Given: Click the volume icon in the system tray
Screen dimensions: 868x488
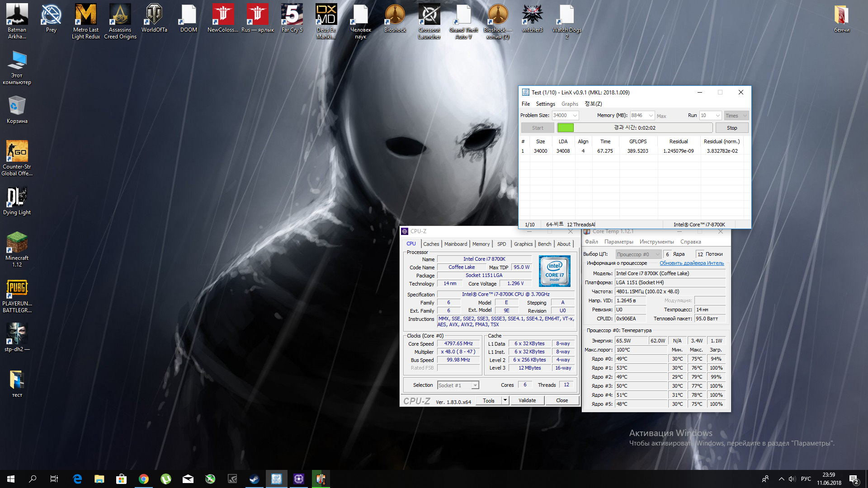Looking at the screenshot, I should [x=792, y=479].
